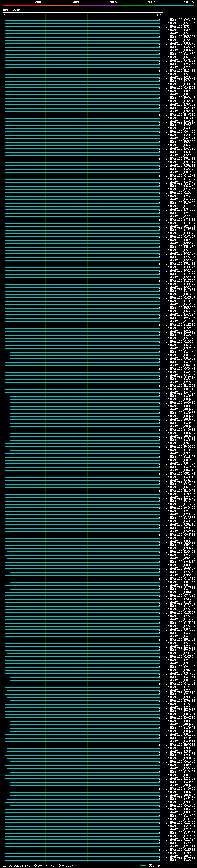
Task: Select the label UniRef100_Q690N1
Action: pyautogui.click(x=180, y=369)
